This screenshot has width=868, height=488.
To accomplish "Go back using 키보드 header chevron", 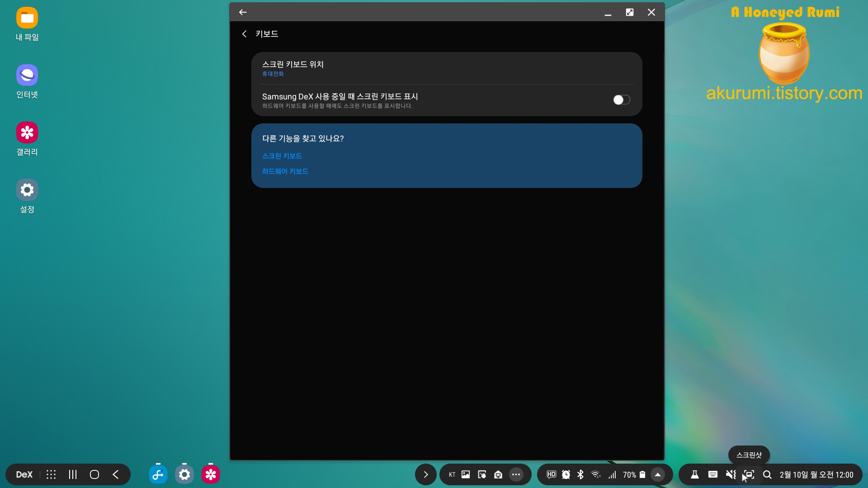I will 244,34.
